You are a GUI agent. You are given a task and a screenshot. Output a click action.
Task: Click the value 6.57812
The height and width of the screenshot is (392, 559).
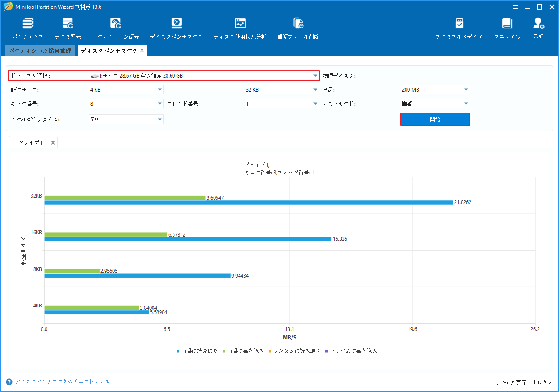click(x=177, y=235)
